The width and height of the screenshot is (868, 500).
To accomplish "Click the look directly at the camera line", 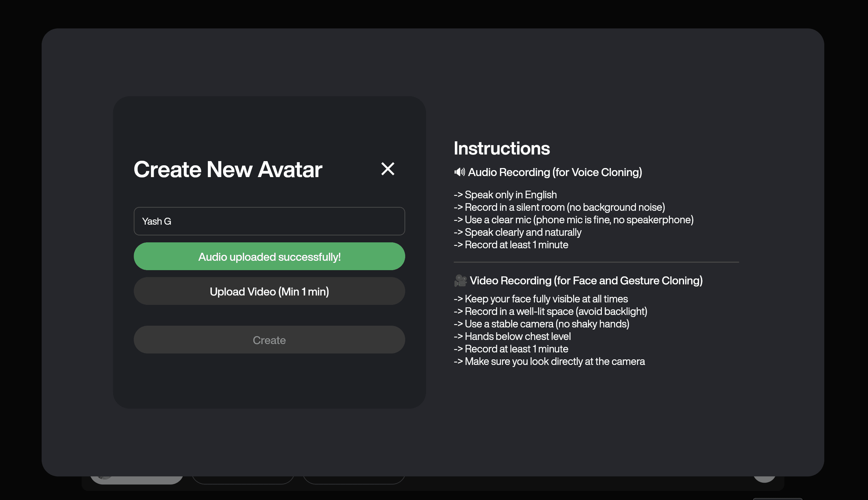I will click(550, 361).
